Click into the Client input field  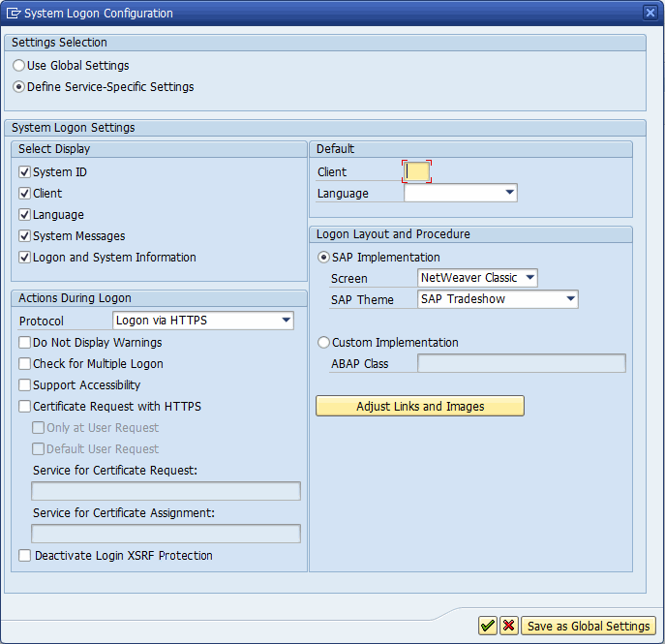[x=417, y=171]
